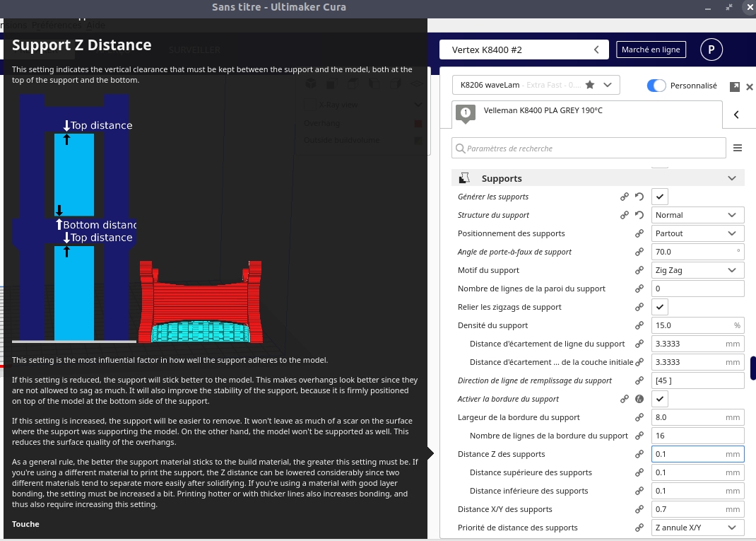756x541 pixels.
Task: Click link icon beside Angle de porte-à-faux
Action: click(x=639, y=252)
